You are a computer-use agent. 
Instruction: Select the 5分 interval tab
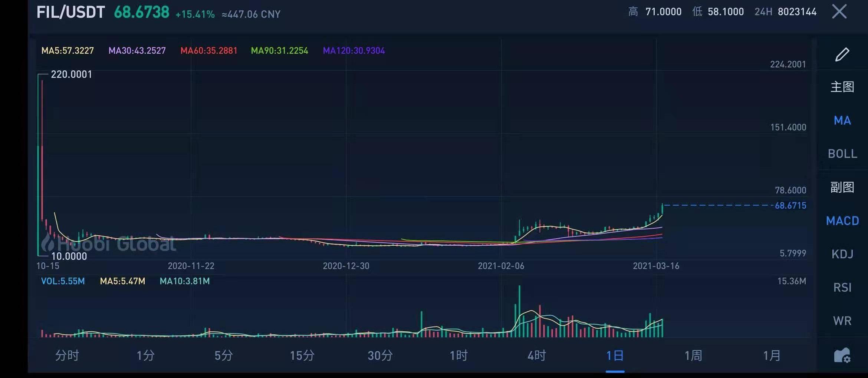[x=224, y=356]
